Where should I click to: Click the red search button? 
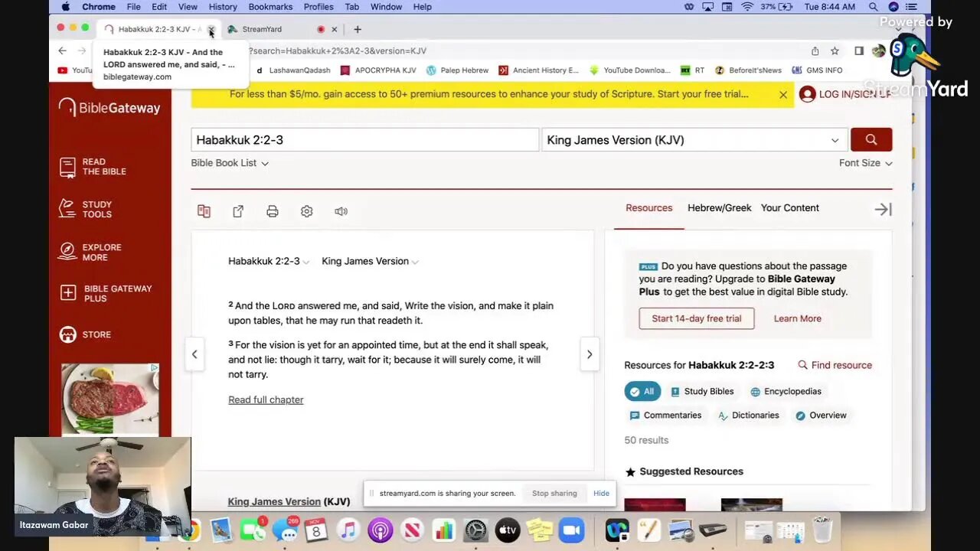pyautogui.click(x=871, y=139)
